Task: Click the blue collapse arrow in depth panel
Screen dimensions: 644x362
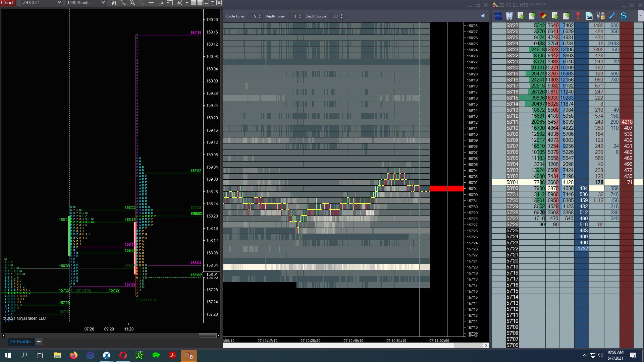Action: [482, 16]
